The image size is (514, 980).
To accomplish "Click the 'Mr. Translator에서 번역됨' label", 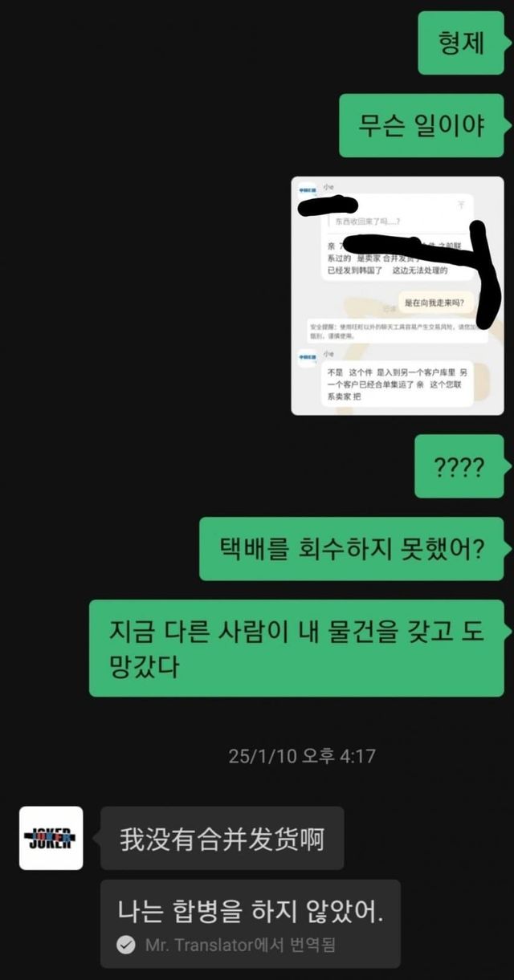I will tap(240, 945).
